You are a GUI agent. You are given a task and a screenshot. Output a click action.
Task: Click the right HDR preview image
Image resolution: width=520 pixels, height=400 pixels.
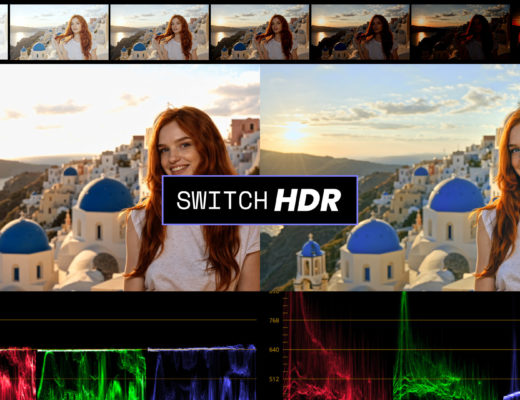(390, 178)
